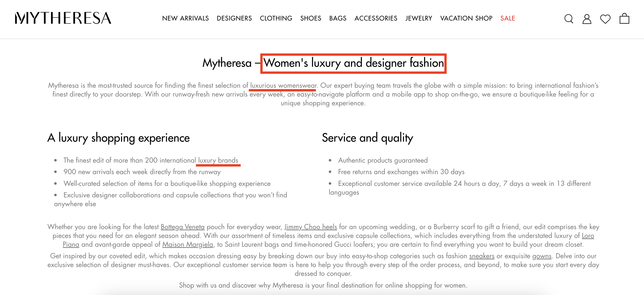The width and height of the screenshot is (644, 295).
Task: Click 'Exclusive designer collaborations' bullet text
Action: 170,199
